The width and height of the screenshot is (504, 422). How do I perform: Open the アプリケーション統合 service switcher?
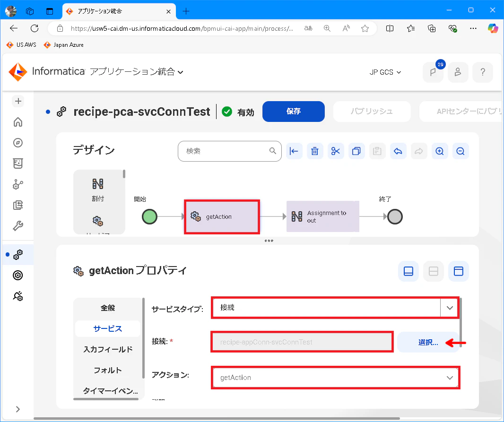point(136,72)
